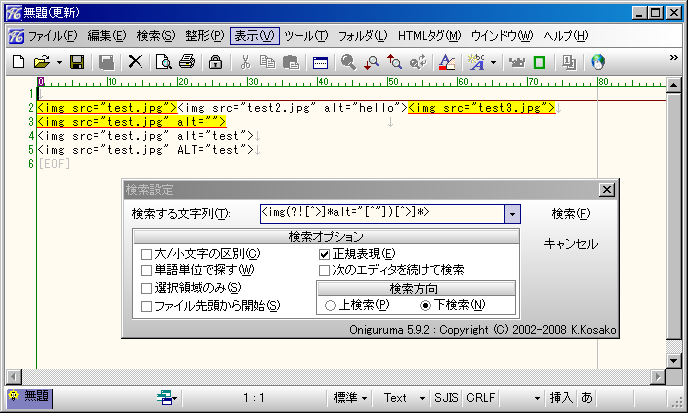The image size is (688, 414).
Task: Click the greyed save-all disk icon
Action: click(x=106, y=62)
